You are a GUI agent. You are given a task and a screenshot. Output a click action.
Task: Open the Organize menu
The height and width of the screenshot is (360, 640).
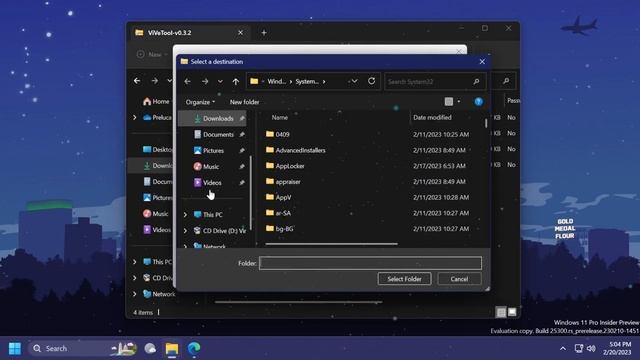click(200, 102)
